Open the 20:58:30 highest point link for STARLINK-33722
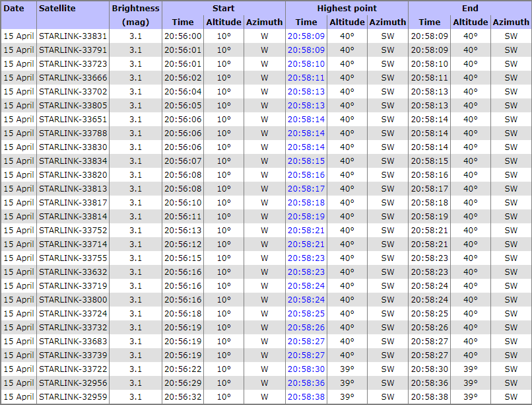This screenshot has width=532, height=405. click(x=306, y=369)
